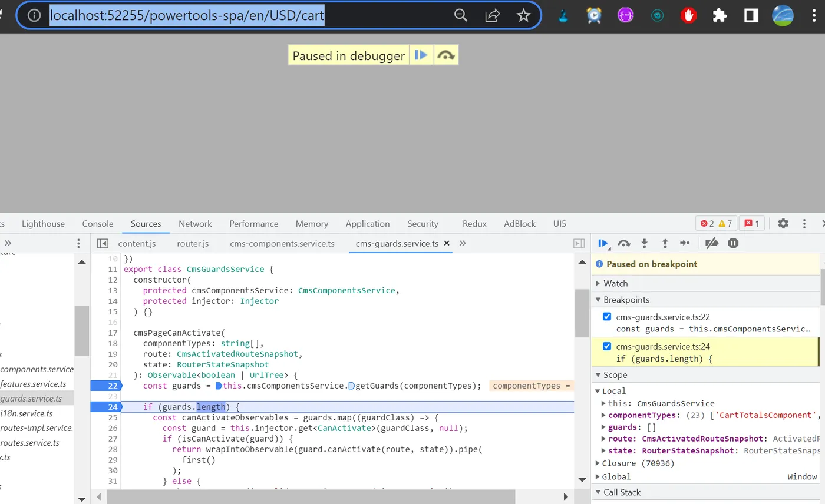Click line 22 breakpoint marker in gutter
This screenshot has height=504, width=825.
tap(106, 386)
